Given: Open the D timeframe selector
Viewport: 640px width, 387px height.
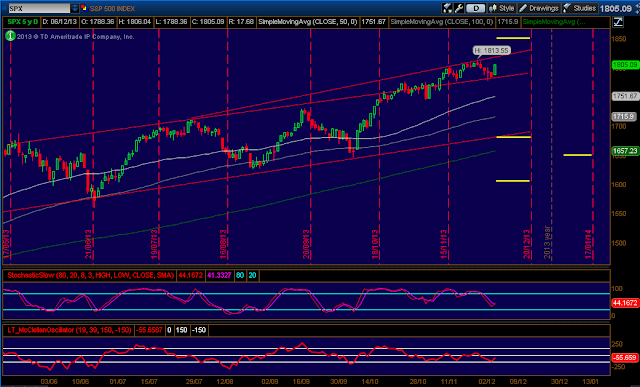Looking at the screenshot, I should (x=476, y=8).
